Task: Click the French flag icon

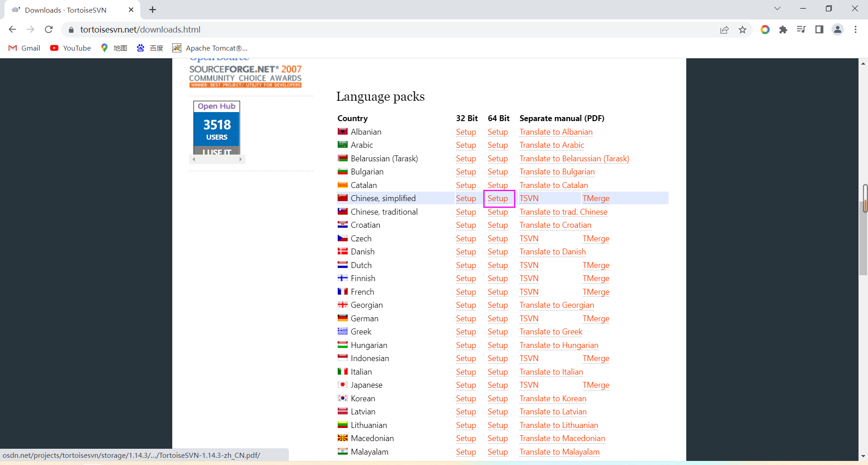Action: click(343, 291)
